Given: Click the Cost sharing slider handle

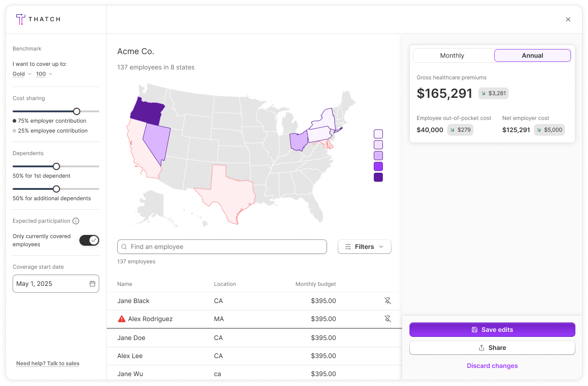Looking at the screenshot, I should pyautogui.click(x=77, y=111).
